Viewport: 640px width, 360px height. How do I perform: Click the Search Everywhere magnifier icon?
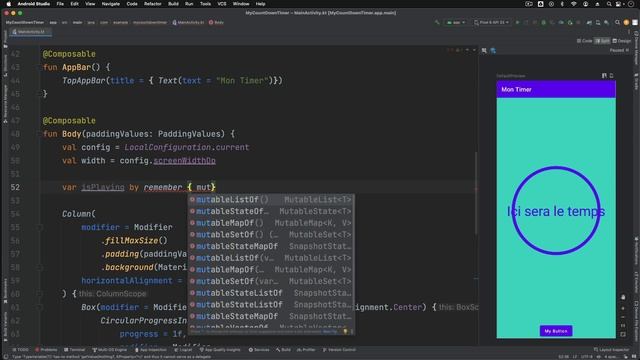618,22
